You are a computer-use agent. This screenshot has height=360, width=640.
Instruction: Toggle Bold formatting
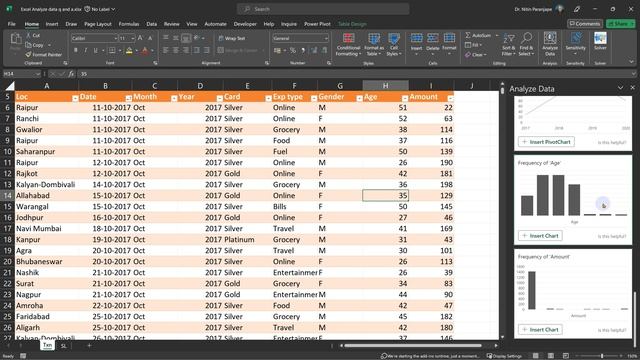pyautogui.click(x=76, y=51)
